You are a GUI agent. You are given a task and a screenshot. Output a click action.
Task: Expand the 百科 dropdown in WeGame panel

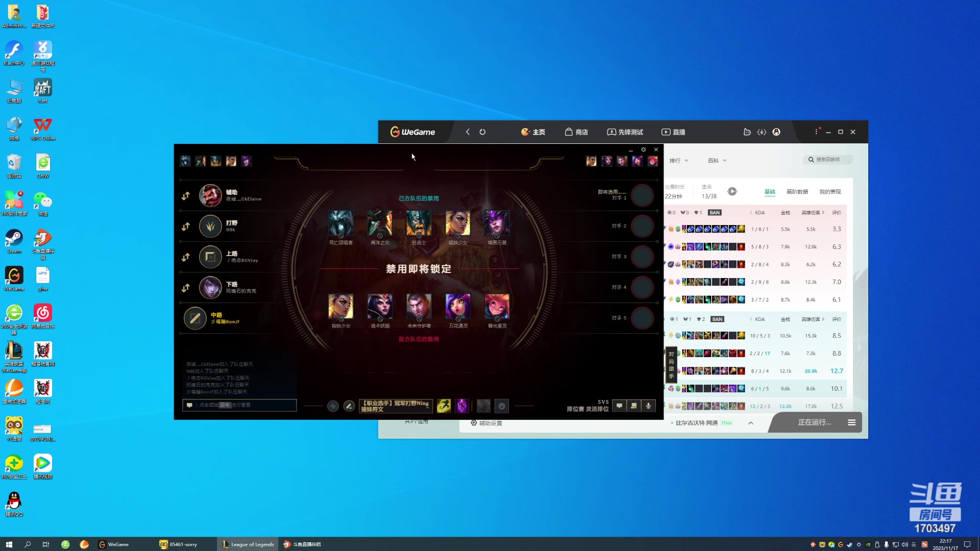click(x=716, y=160)
